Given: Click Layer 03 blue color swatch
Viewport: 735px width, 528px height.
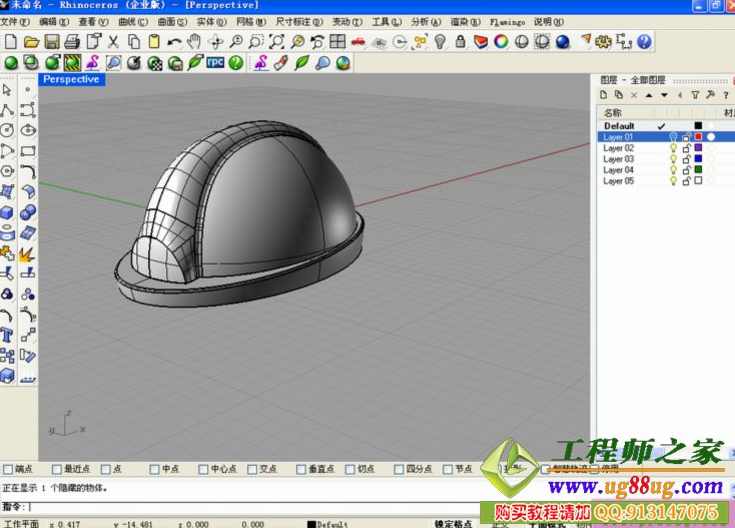Looking at the screenshot, I should 698,159.
